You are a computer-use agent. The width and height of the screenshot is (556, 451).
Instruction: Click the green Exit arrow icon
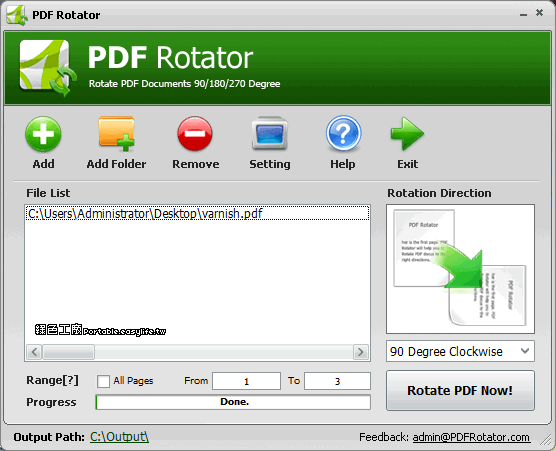(407, 134)
